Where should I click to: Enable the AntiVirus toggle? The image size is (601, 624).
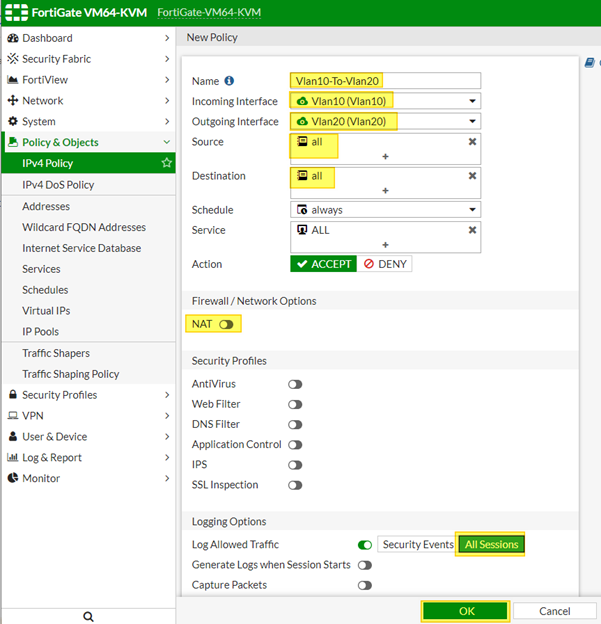pos(295,384)
